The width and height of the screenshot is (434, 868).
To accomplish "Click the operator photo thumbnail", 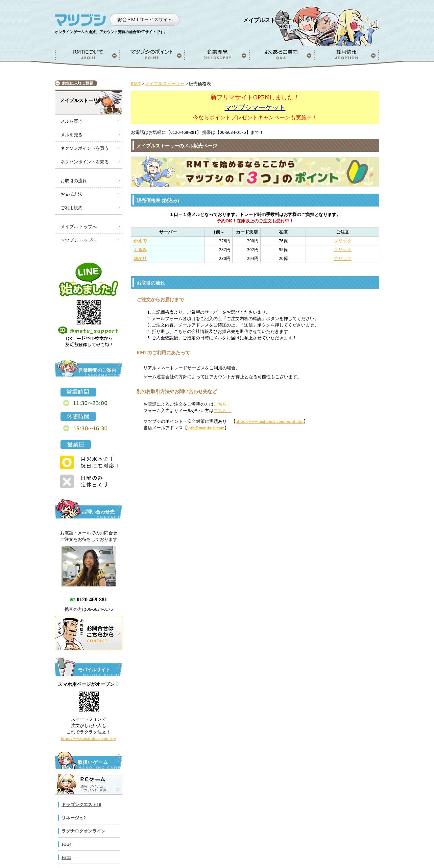I will pos(89,566).
